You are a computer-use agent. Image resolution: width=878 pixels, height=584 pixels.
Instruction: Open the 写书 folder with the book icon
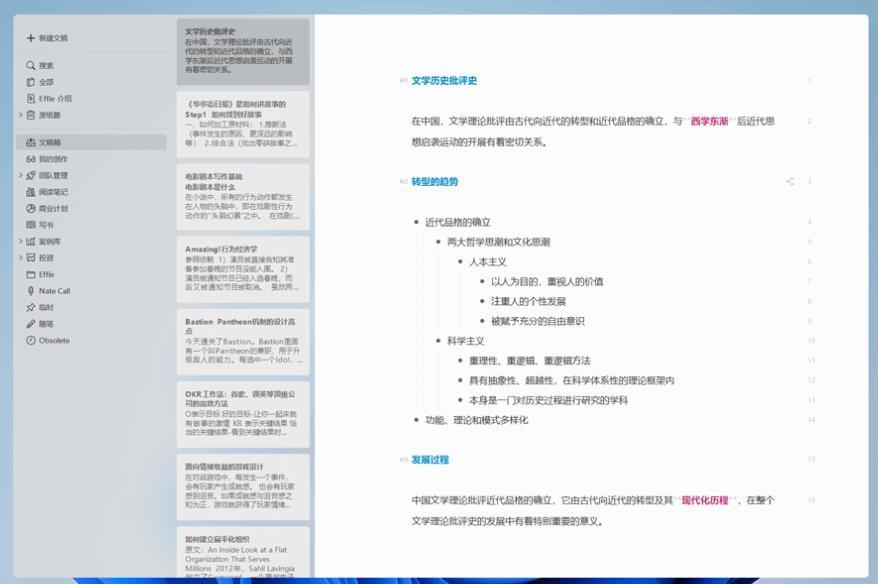tap(40, 225)
